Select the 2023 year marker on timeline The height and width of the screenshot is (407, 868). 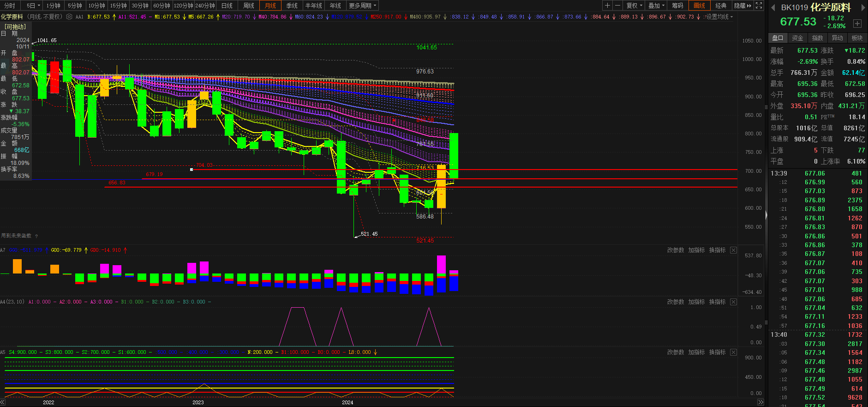coord(198,402)
